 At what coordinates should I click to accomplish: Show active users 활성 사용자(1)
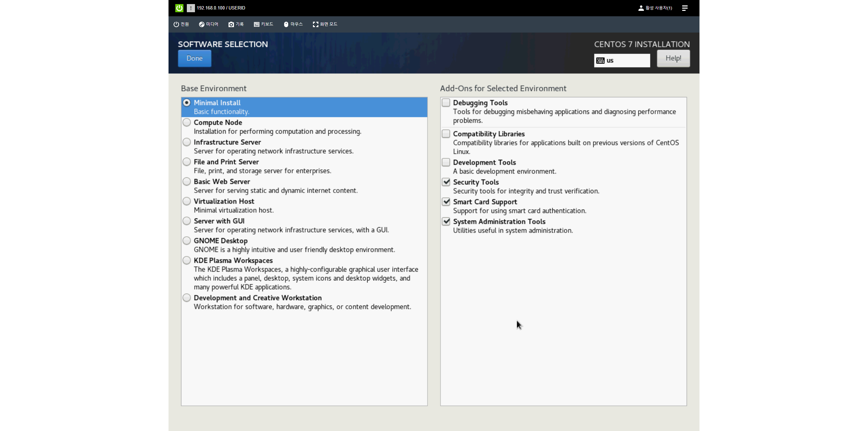655,8
